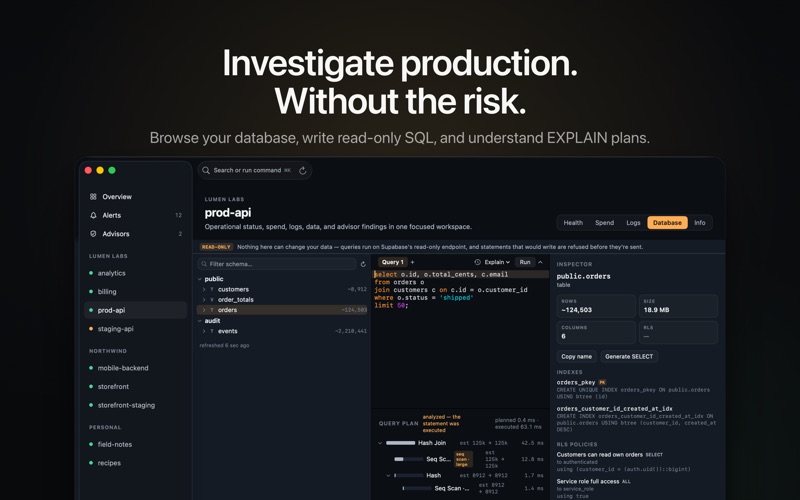Collapse the query editor with the up chevron
Image resolution: width=800 pixels, height=500 pixels.
coord(540,262)
